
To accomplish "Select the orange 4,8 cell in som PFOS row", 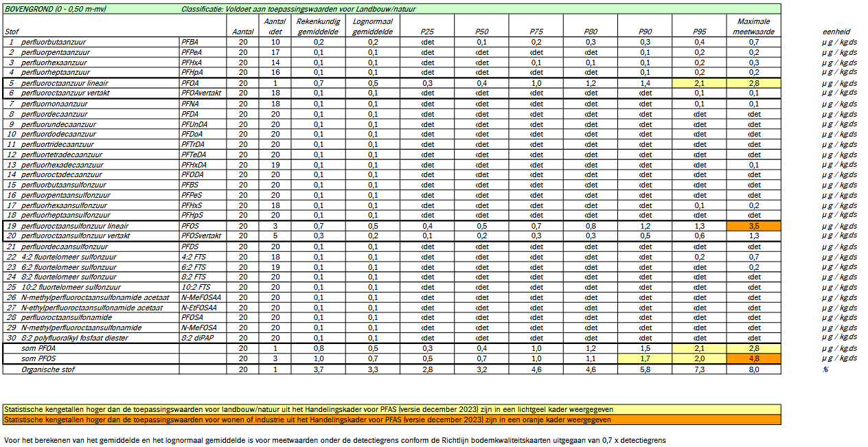I will click(x=754, y=358).
